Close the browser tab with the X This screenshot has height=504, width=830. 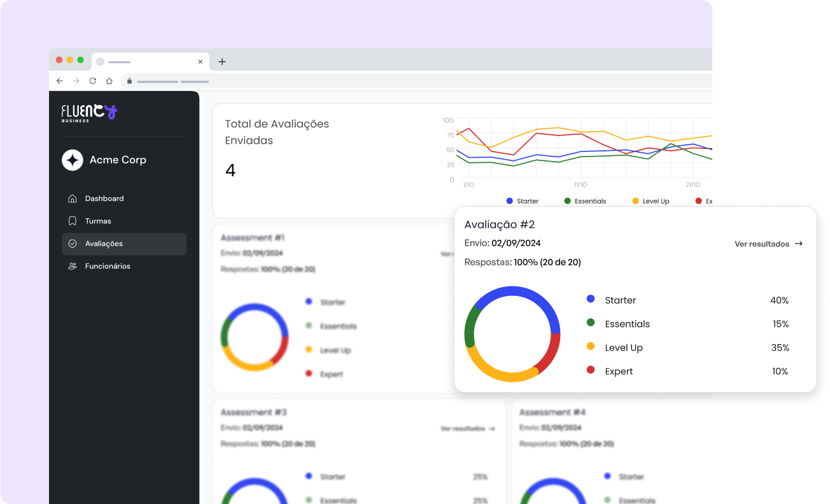tap(200, 62)
